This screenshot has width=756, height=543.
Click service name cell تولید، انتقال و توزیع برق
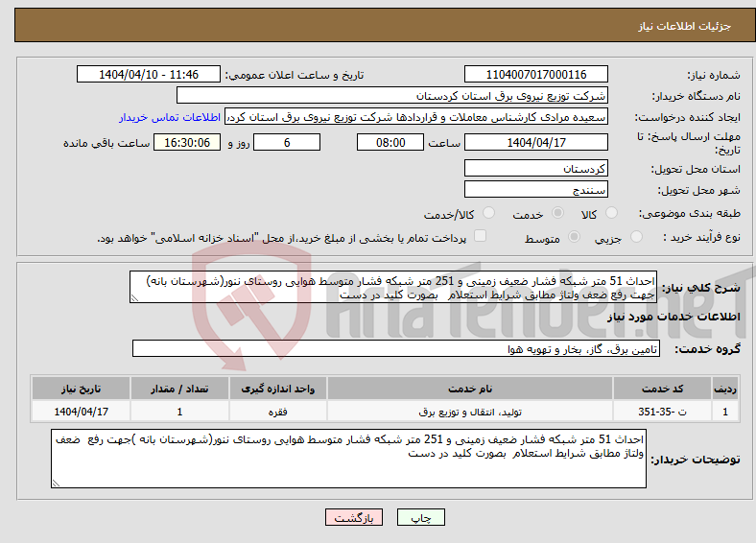[x=470, y=412]
